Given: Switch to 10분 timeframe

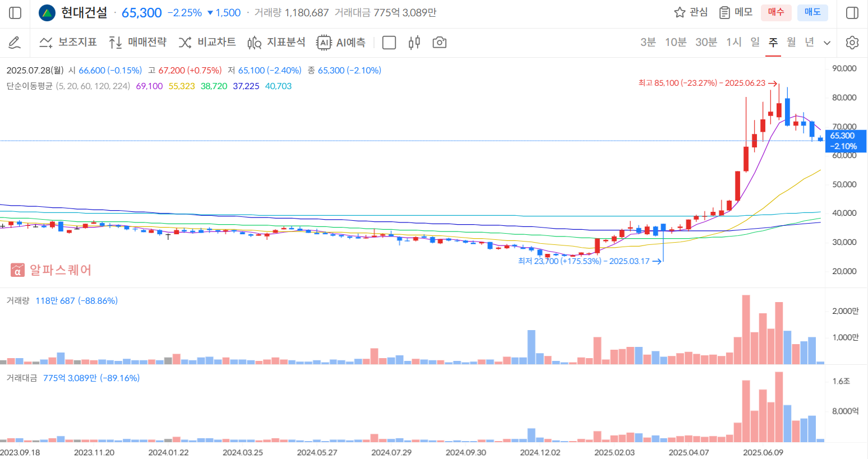Looking at the screenshot, I should (676, 43).
